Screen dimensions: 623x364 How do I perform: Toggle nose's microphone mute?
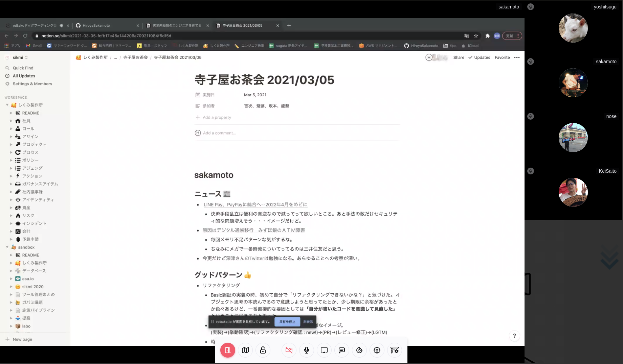point(531,116)
